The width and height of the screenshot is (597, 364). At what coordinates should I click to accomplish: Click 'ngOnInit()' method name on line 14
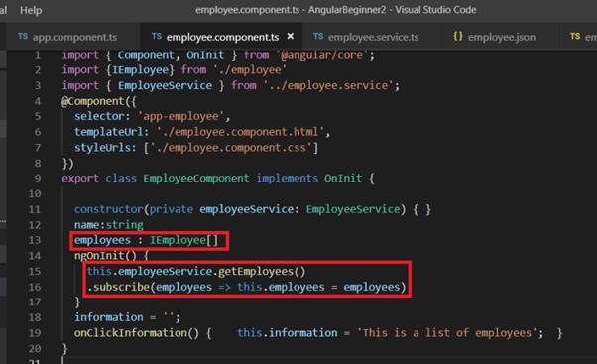105,256
